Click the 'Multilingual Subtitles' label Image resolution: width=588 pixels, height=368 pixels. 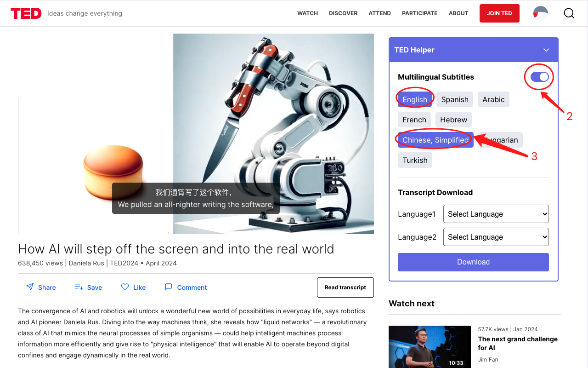click(436, 77)
